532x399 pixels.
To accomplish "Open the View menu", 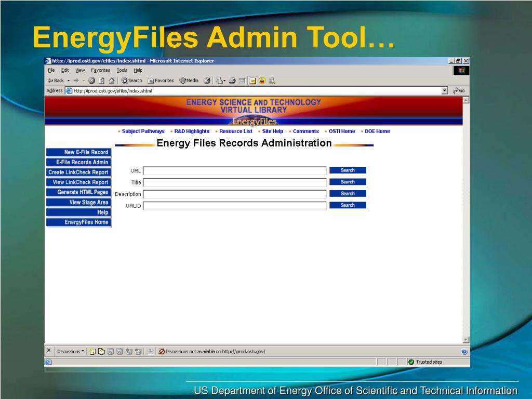I will pos(80,70).
